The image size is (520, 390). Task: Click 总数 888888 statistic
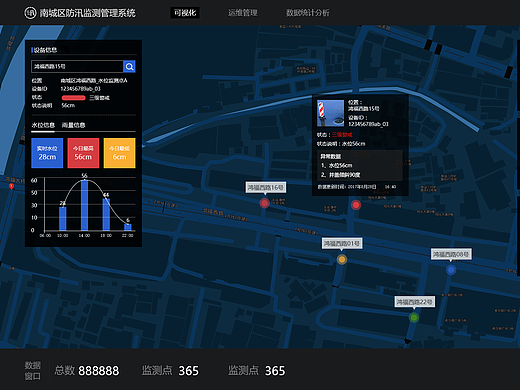click(87, 371)
